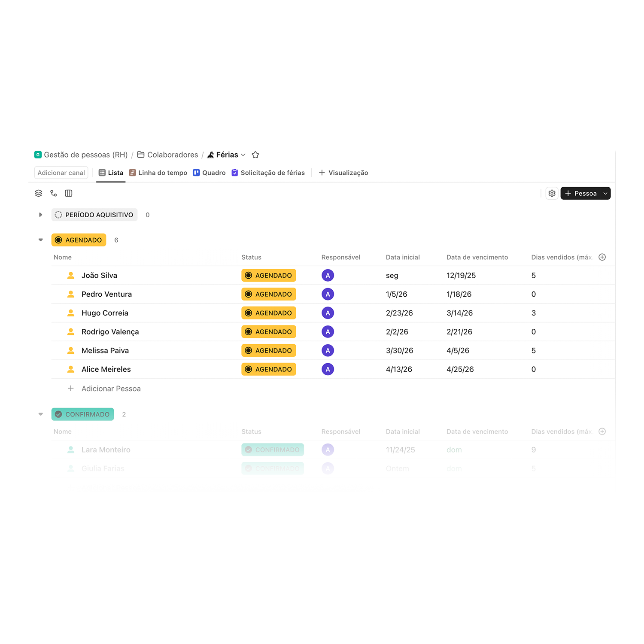The image size is (644, 644).
Task: Change Pedro Ventura's AGENDADO status badge
Action: click(x=269, y=294)
